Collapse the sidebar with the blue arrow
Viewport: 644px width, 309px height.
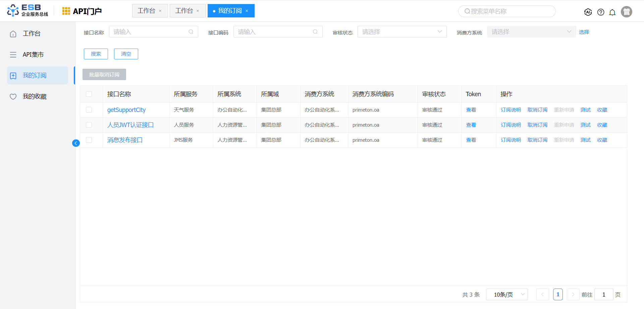click(x=76, y=143)
